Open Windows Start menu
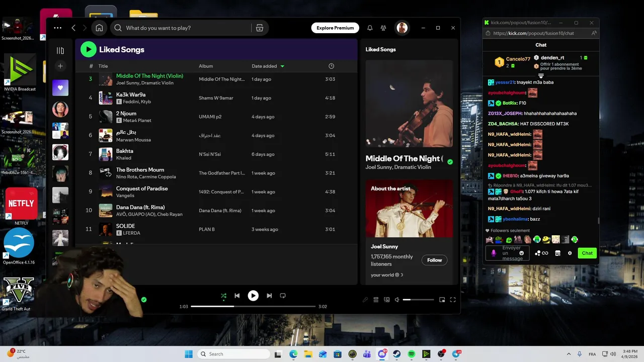Screen dimensions: 644x362 (x=189, y=354)
